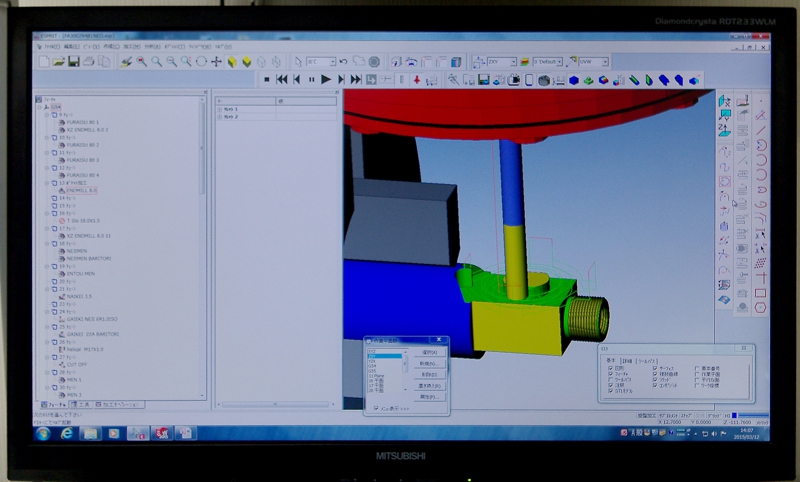
Task: Open the '0 Default' layer dropdown
Action: (x=560, y=62)
